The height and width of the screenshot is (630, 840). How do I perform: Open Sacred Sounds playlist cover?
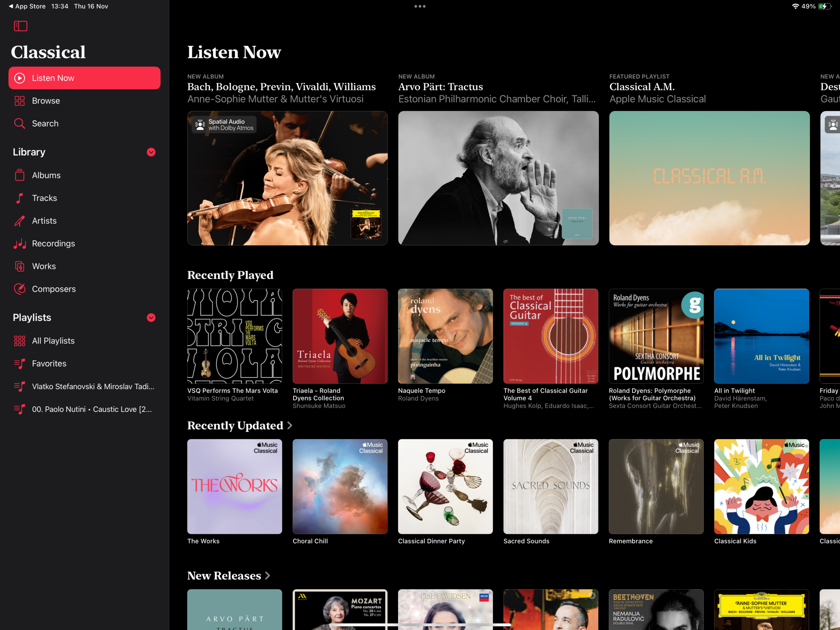coord(551,487)
